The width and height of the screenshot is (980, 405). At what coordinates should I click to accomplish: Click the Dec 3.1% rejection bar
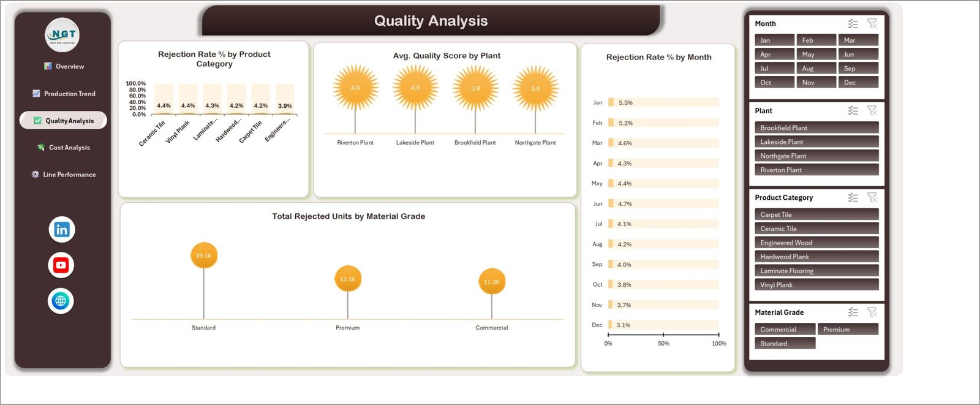tap(610, 325)
